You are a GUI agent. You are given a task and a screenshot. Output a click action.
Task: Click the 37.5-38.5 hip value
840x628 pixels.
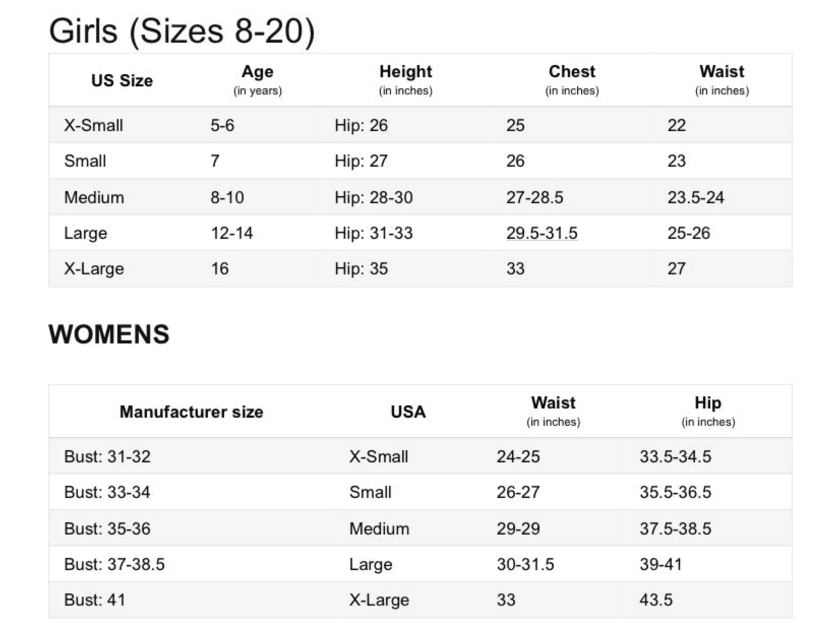675,529
